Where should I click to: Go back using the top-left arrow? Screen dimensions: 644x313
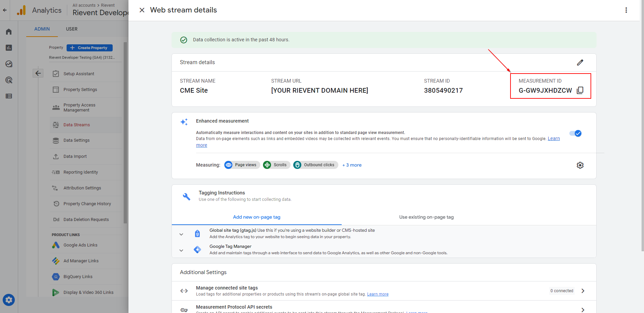pyautogui.click(x=5, y=10)
